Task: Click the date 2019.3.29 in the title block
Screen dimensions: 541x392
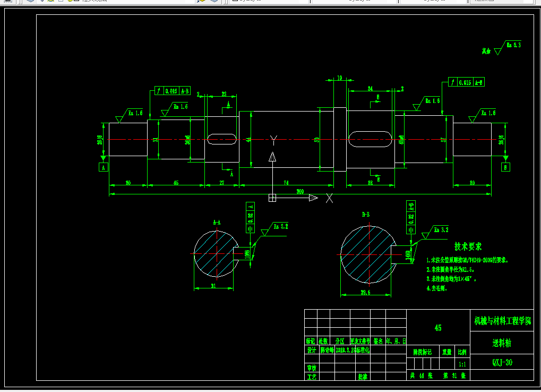Action: tap(346, 350)
